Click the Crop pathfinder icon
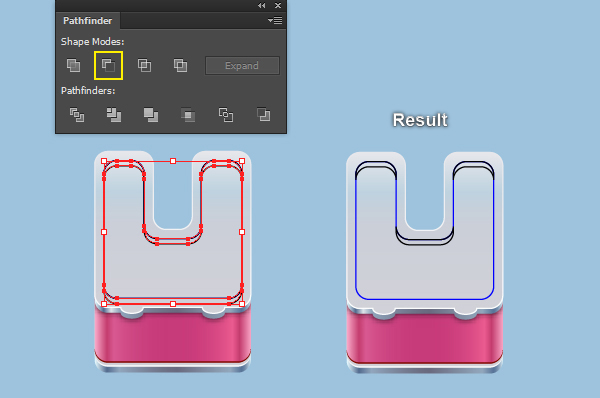Viewport: 600px width, 398px height. tap(188, 115)
